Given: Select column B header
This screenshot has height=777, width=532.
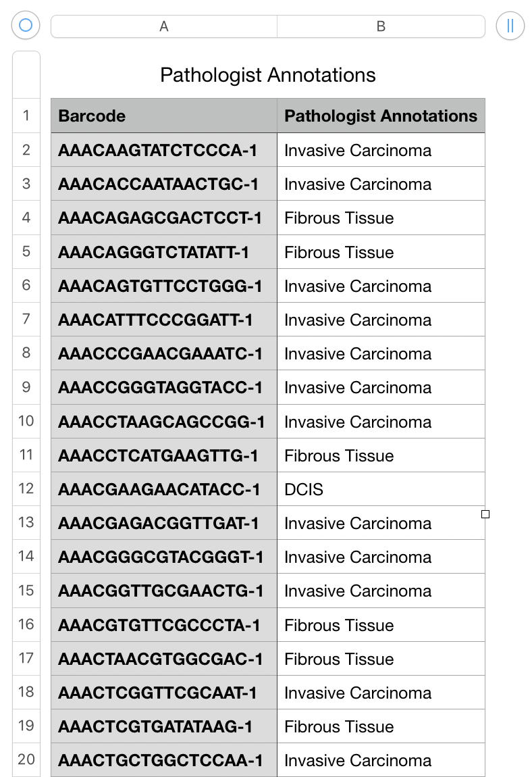Looking at the screenshot, I should (381, 26).
